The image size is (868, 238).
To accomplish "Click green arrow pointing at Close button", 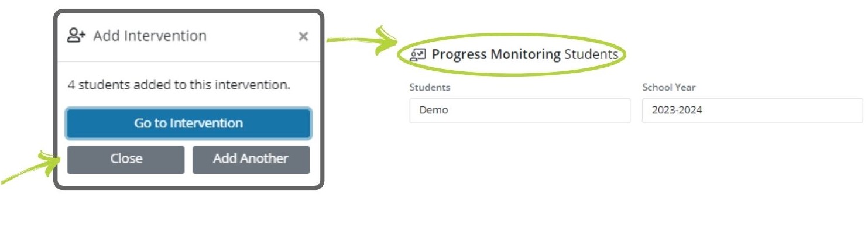I will click(29, 171).
